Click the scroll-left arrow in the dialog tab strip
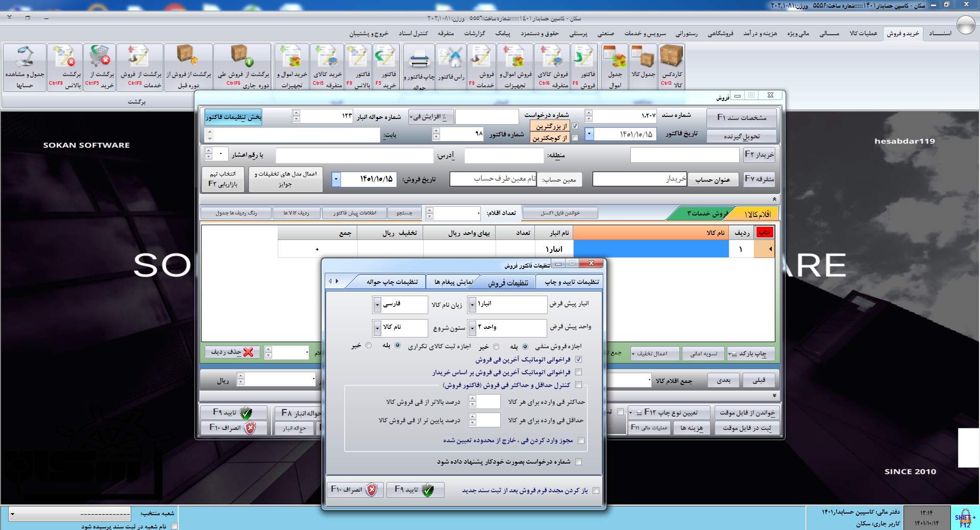Screen dimensions: 980x530 330,281
